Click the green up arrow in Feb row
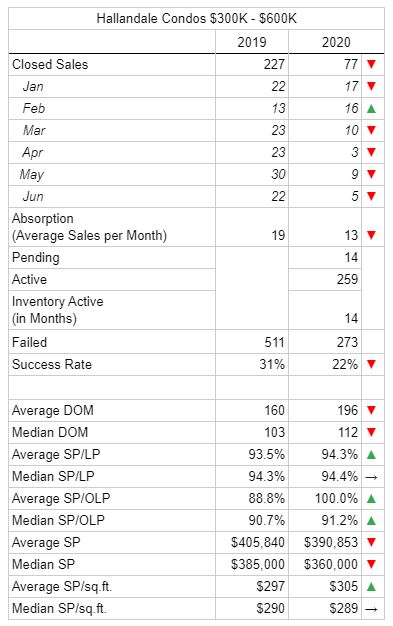The width and height of the screenshot is (393, 626). [x=371, y=108]
